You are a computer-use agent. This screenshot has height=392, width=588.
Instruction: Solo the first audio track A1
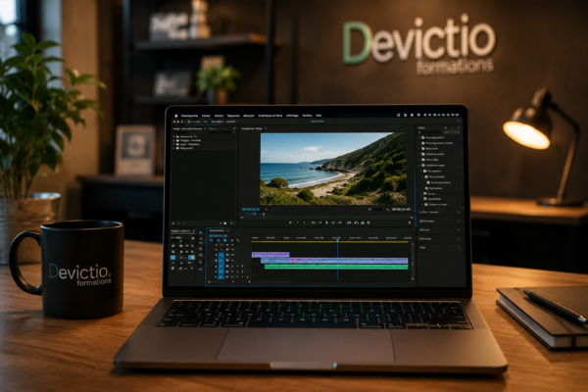[237, 266]
